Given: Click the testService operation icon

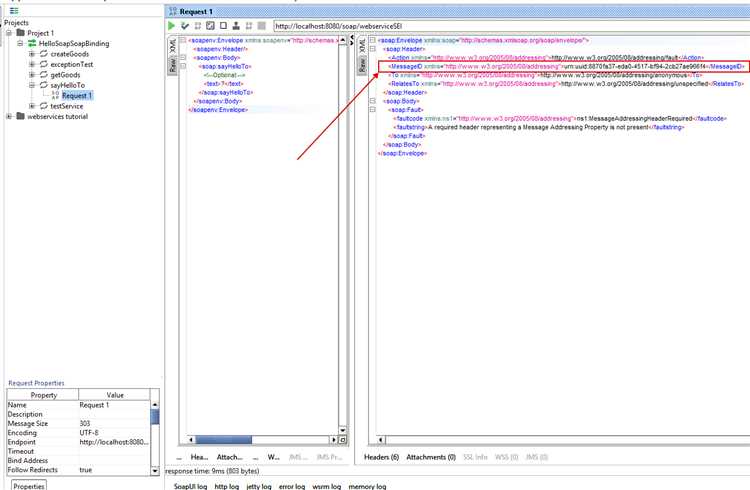Looking at the screenshot, I should tap(44, 106).
